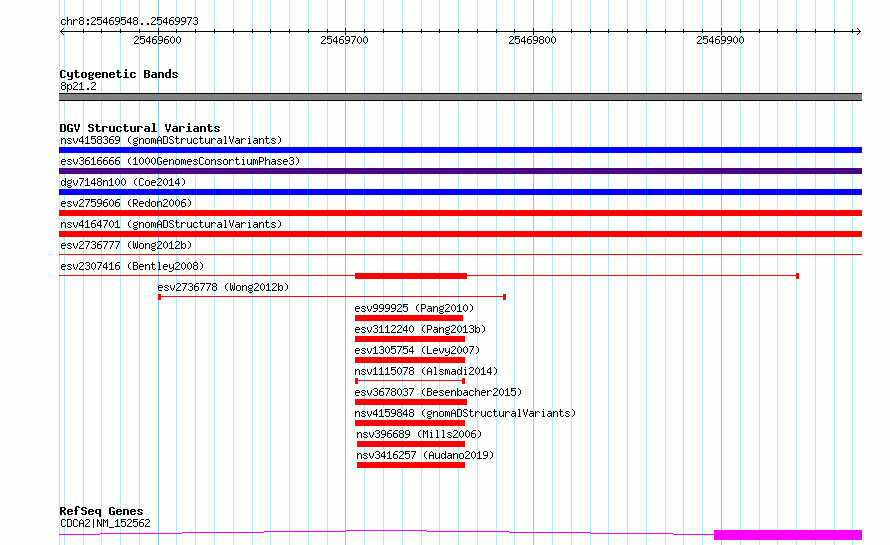
Task: Select the esv1305754 Levy2007 label
Action: [417, 350]
